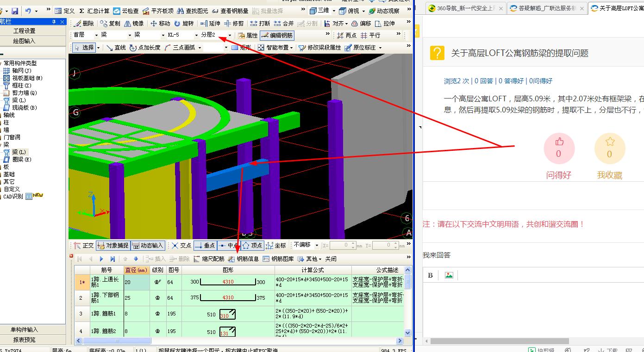Click the save disk icon
The image size is (644, 352).
click(15, 11)
